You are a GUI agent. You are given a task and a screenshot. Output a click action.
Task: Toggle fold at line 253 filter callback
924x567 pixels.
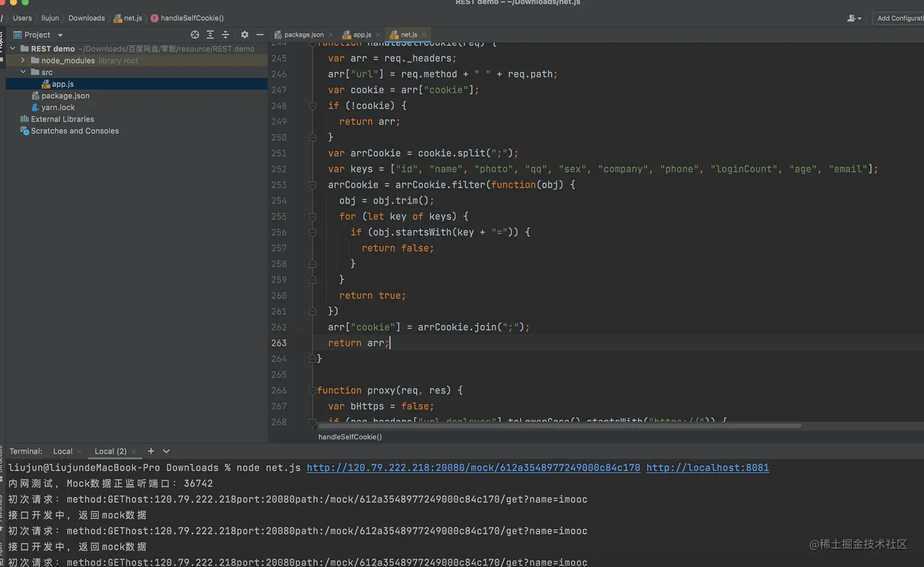click(312, 185)
